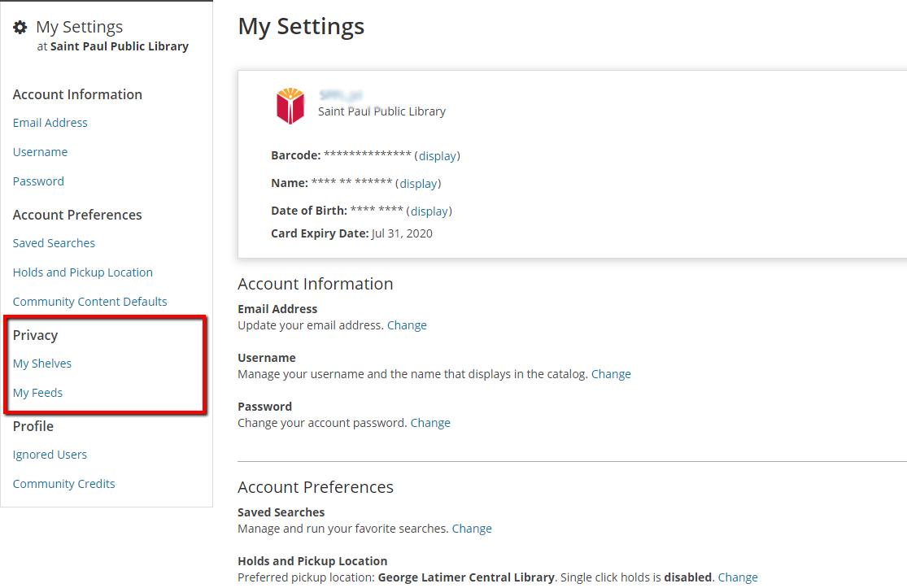Reveal the masked Name via display link

click(417, 183)
